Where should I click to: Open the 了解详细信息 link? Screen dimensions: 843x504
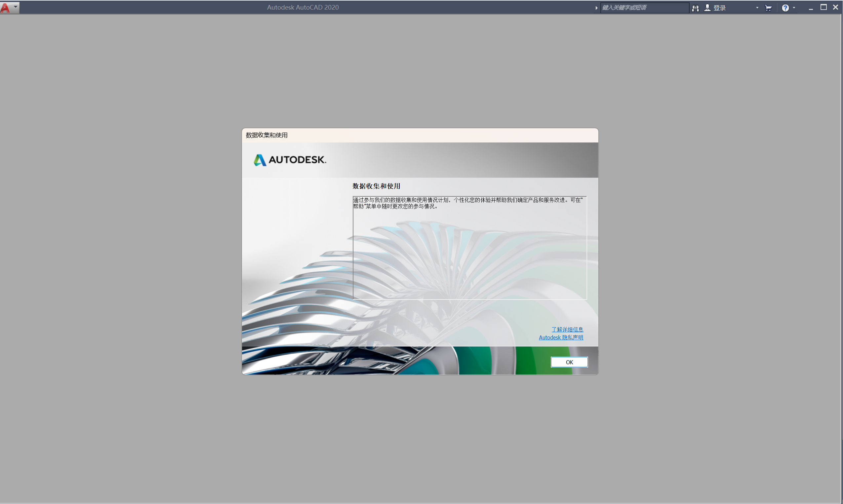pyautogui.click(x=567, y=330)
